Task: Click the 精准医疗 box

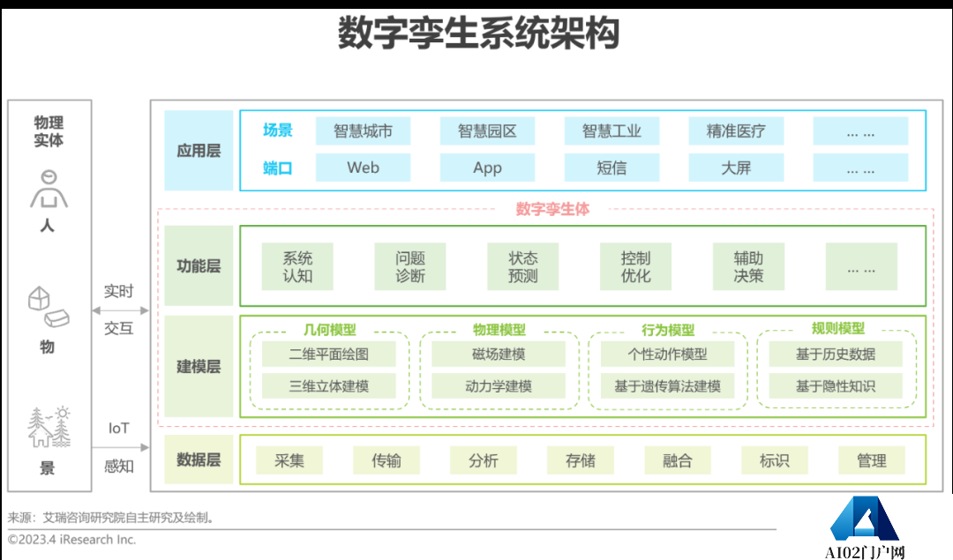Action: point(735,131)
